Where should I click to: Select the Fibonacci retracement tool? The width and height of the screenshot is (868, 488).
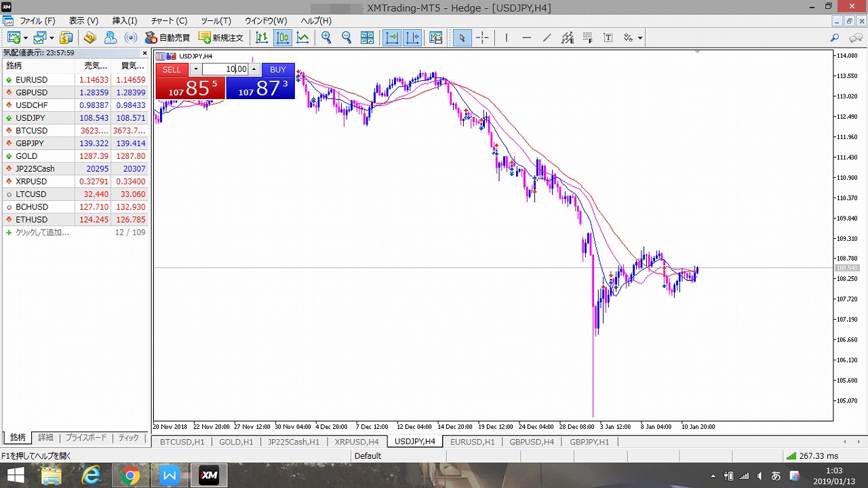[587, 38]
